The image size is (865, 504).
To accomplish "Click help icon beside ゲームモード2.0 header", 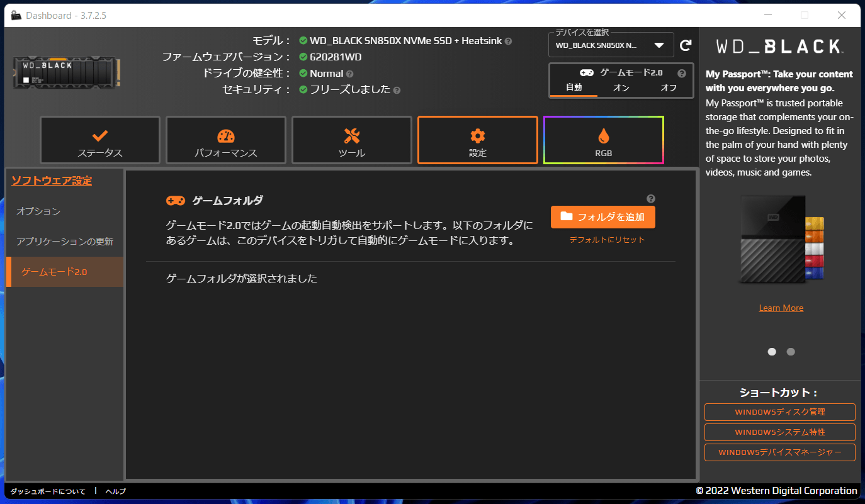I will click(x=681, y=73).
